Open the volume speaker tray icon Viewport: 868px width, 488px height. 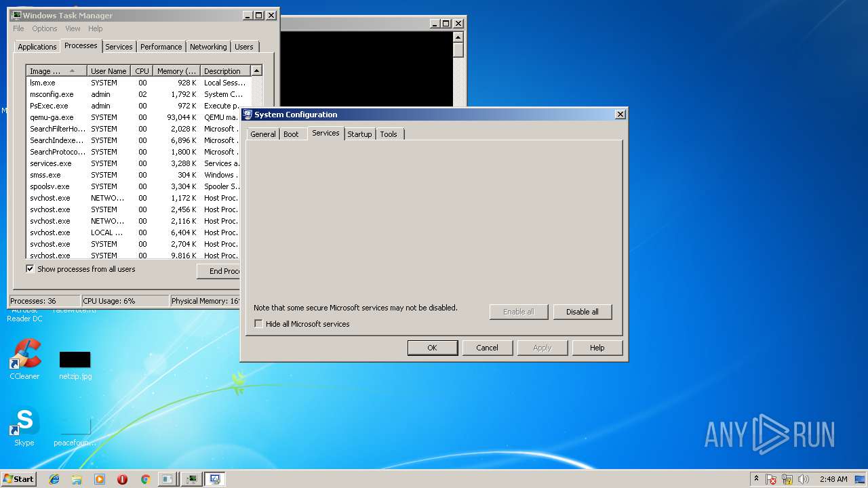pyautogui.click(x=804, y=479)
